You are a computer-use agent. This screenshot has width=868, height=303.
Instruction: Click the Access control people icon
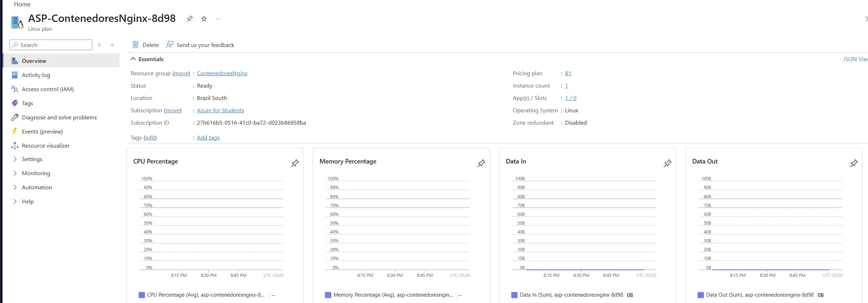pyautogui.click(x=14, y=89)
